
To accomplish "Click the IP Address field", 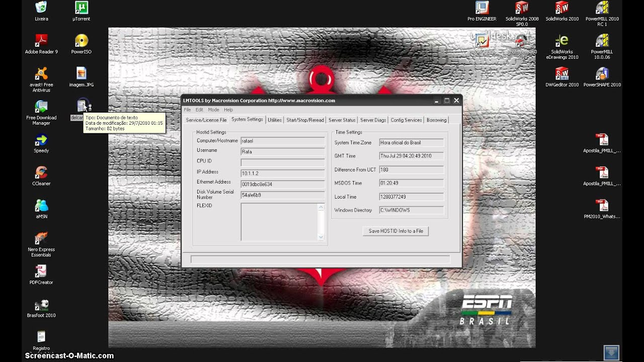I will [283, 173].
